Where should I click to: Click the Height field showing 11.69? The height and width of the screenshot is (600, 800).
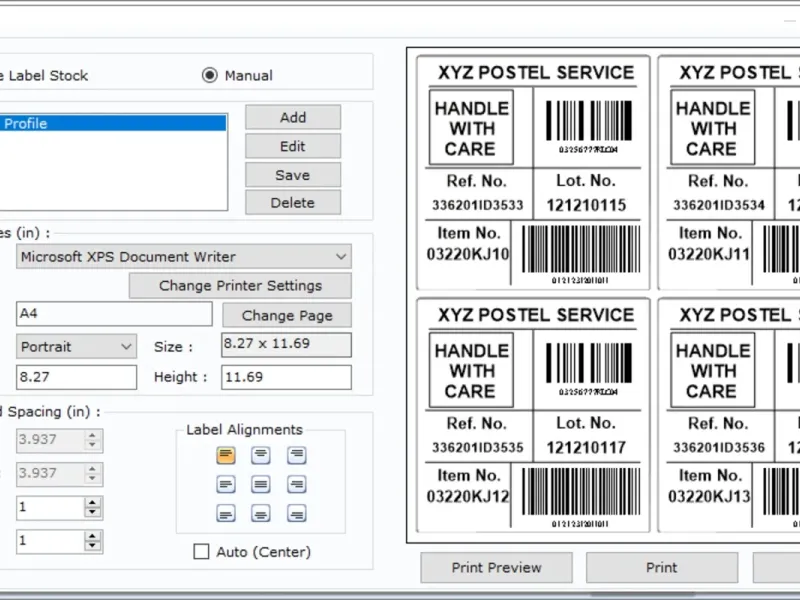(286, 378)
